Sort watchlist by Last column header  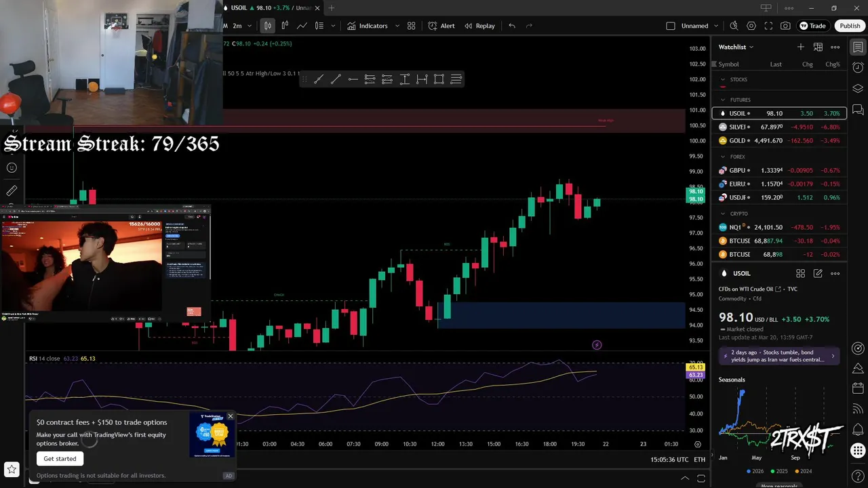click(x=776, y=64)
